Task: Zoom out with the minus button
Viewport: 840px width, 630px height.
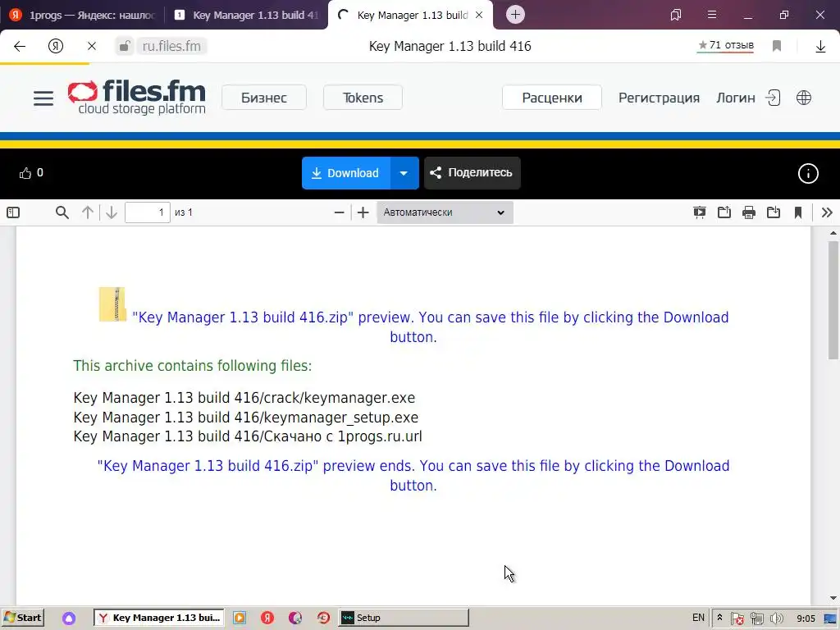Action: 339,212
